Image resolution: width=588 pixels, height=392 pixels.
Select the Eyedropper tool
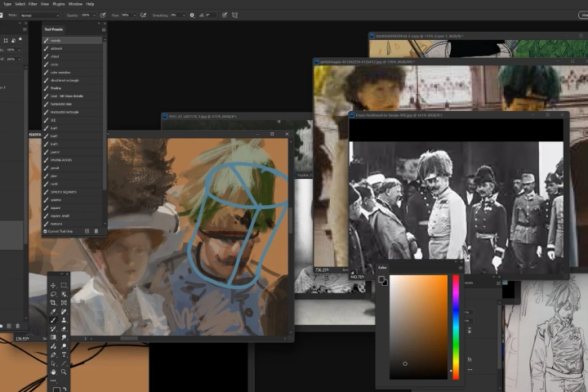(x=53, y=311)
